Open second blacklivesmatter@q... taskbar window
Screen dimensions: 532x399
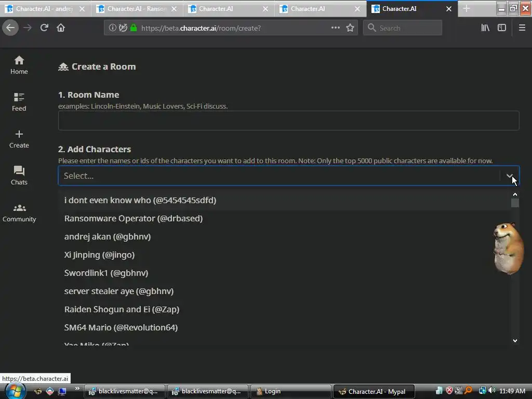click(x=208, y=391)
